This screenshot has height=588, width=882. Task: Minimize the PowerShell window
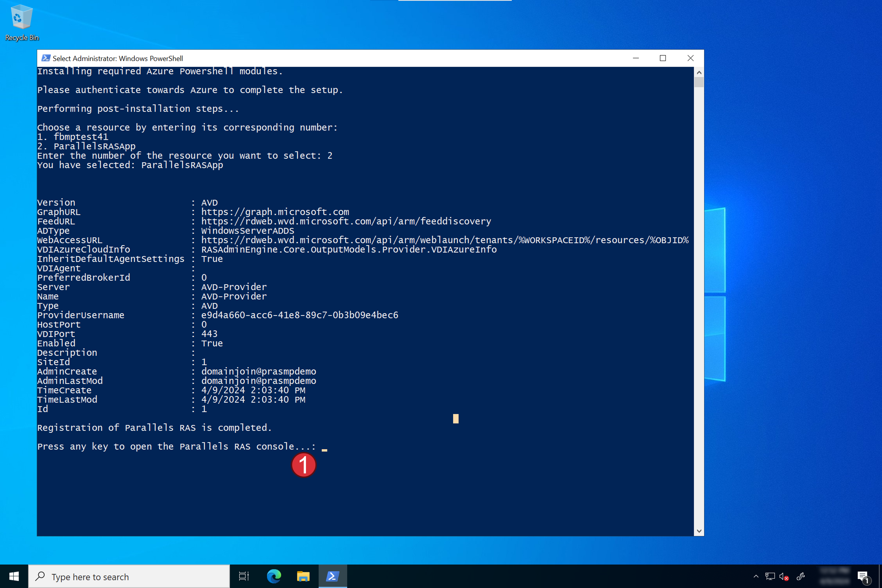tap(635, 58)
